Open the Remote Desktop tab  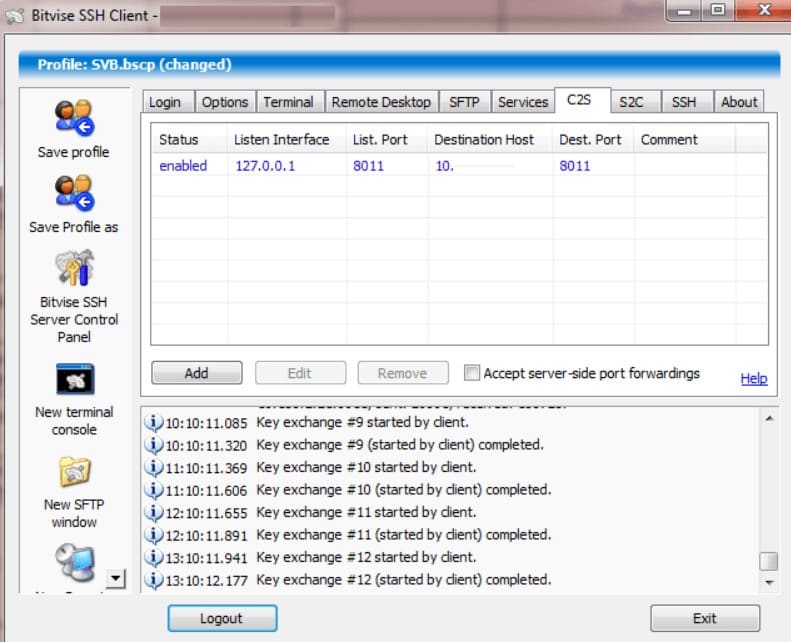381,102
